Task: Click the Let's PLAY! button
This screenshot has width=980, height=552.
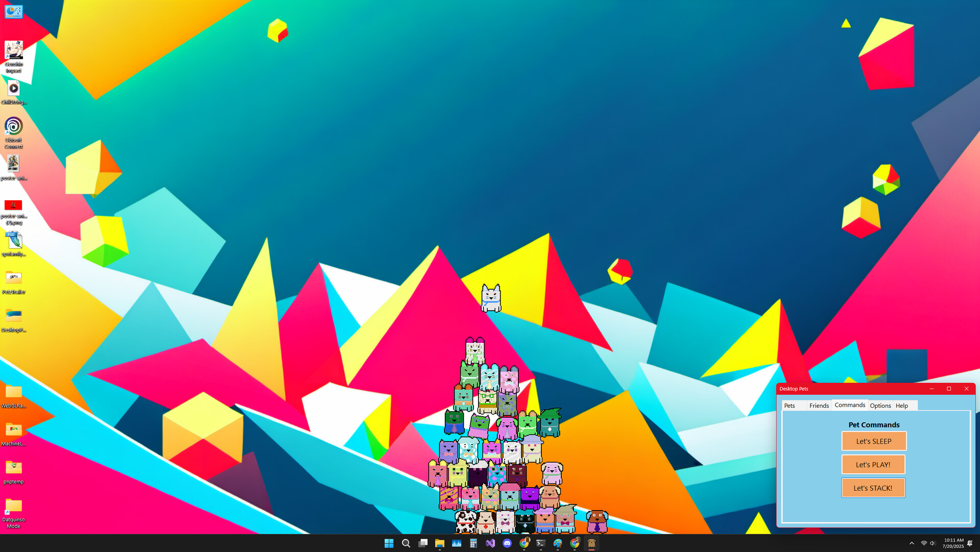Action: pyautogui.click(x=873, y=464)
